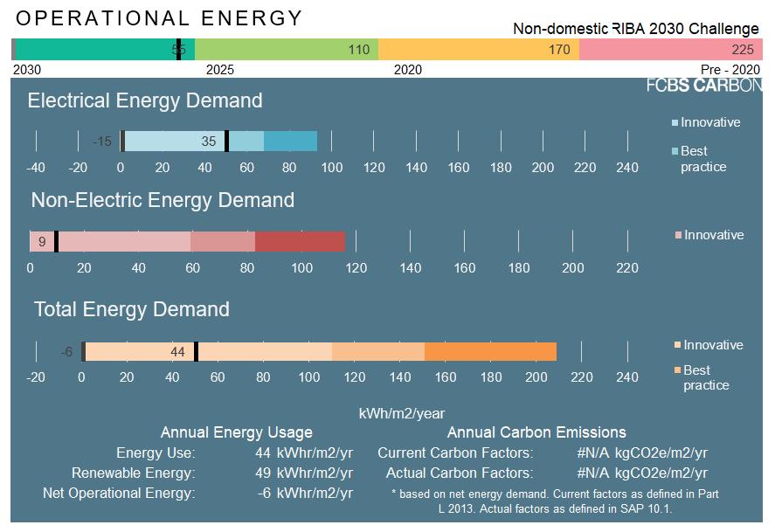
Task: Click the Electrical Energy Demand heading
Action: (145, 100)
